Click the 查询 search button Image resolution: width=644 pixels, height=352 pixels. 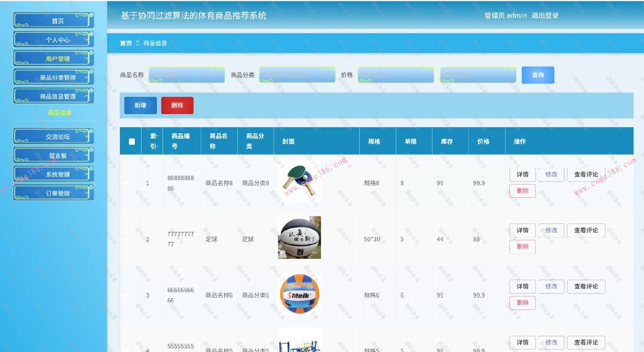pos(537,75)
